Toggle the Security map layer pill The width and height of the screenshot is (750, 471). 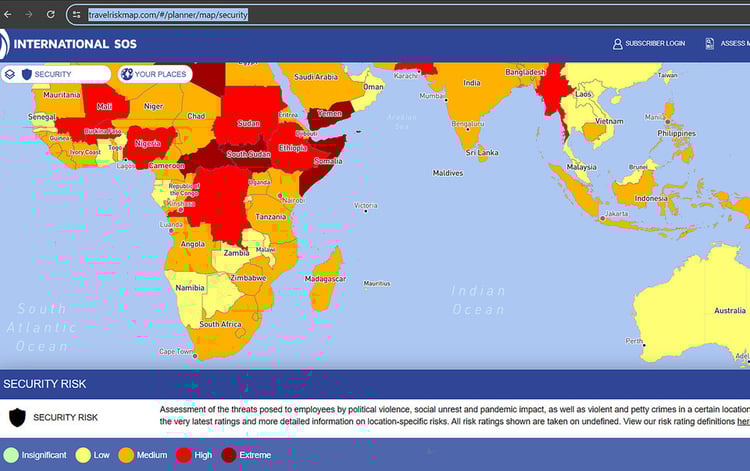pos(62,74)
